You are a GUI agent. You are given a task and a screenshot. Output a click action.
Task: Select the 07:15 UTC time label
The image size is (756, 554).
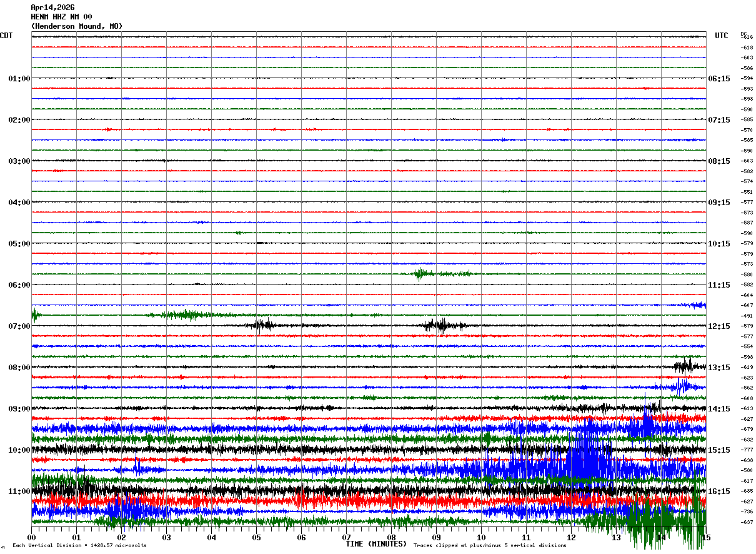(719, 120)
